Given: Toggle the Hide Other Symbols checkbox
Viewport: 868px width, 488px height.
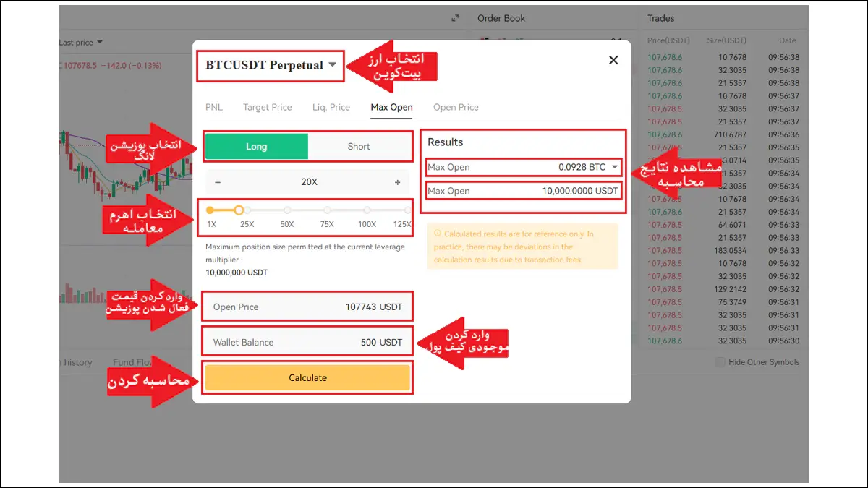Looking at the screenshot, I should point(719,362).
